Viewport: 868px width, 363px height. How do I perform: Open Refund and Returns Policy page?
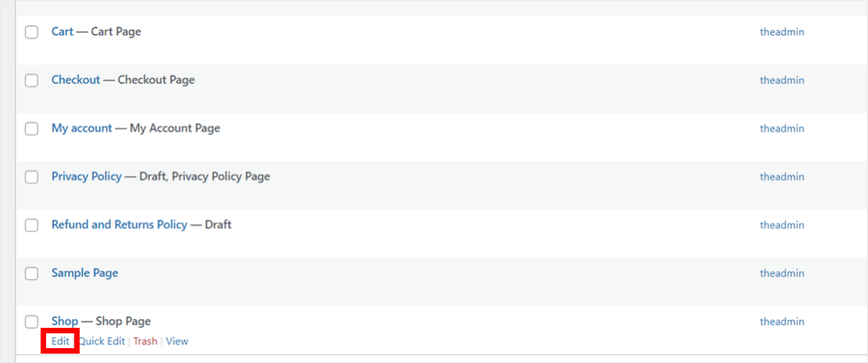119,225
